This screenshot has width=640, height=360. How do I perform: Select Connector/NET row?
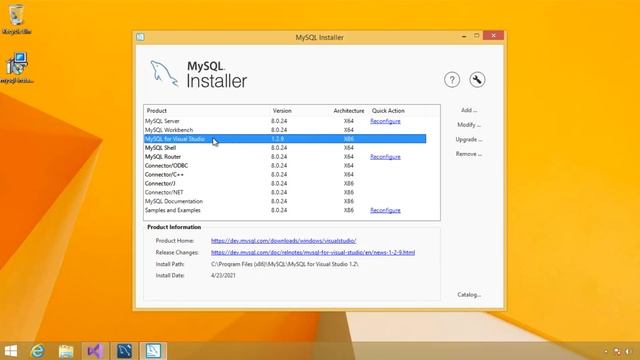285,192
